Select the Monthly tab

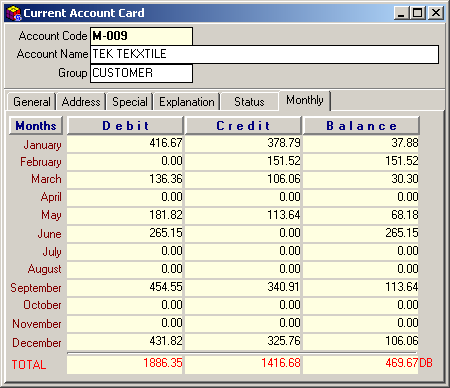pyautogui.click(x=305, y=100)
